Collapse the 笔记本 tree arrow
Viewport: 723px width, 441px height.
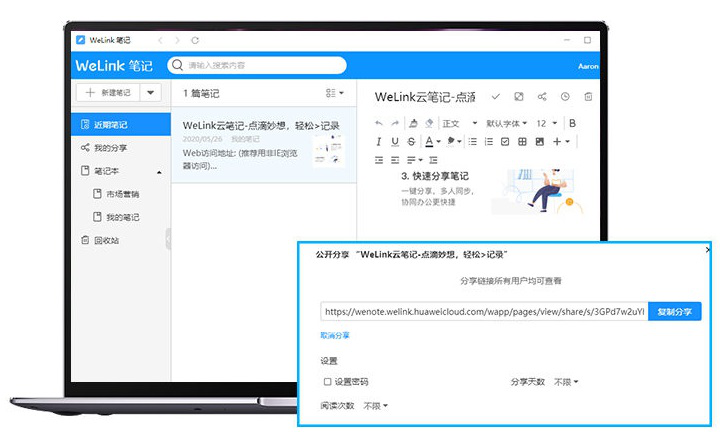(159, 172)
